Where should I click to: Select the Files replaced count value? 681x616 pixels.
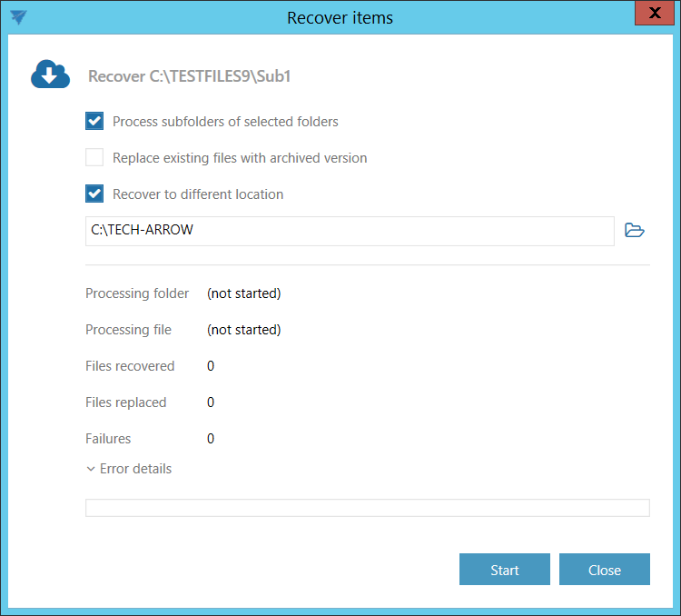(211, 402)
